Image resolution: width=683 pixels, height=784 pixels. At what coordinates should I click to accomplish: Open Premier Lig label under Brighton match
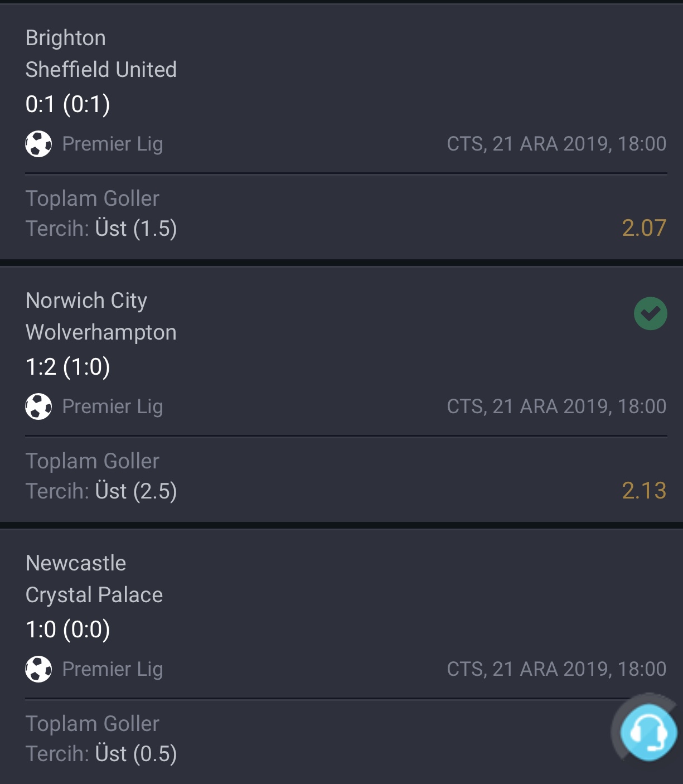pos(113,144)
